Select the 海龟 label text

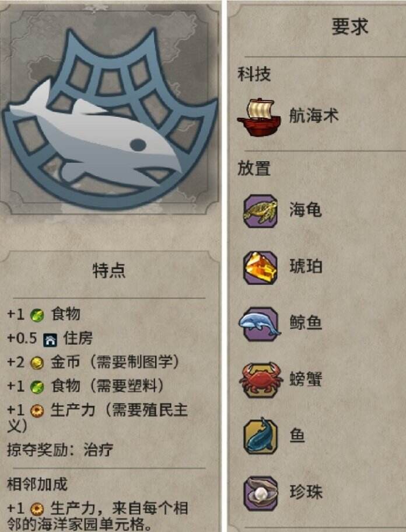[x=305, y=209]
